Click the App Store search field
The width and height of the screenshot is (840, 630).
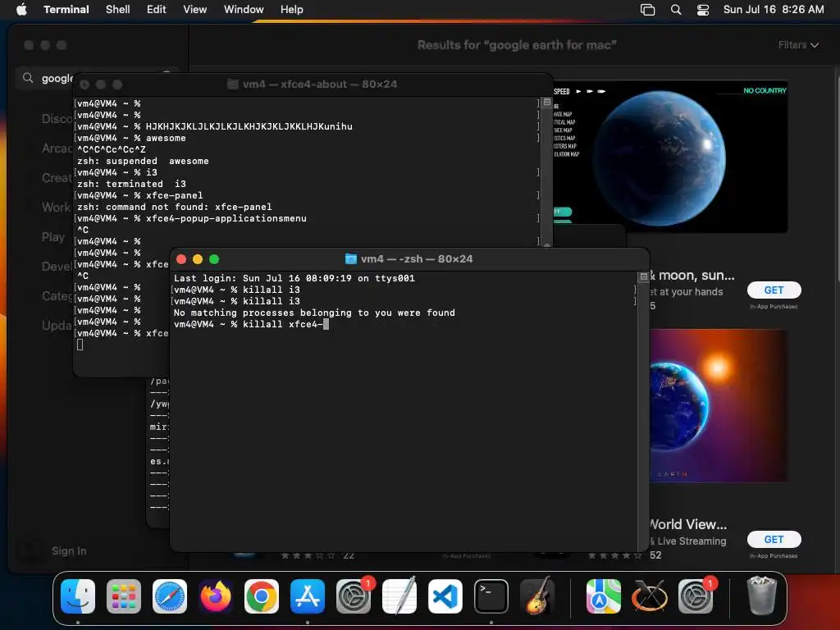click(97, 78)
